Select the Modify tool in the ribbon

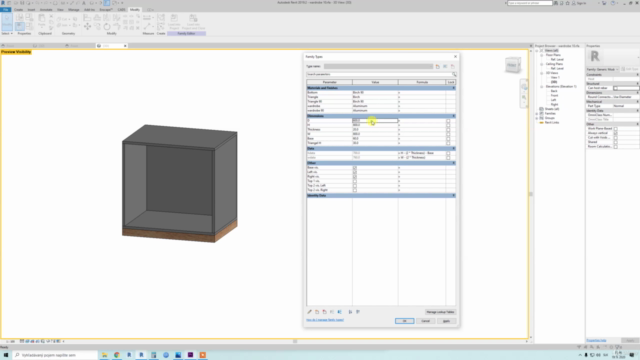click(x=7, y=22)
